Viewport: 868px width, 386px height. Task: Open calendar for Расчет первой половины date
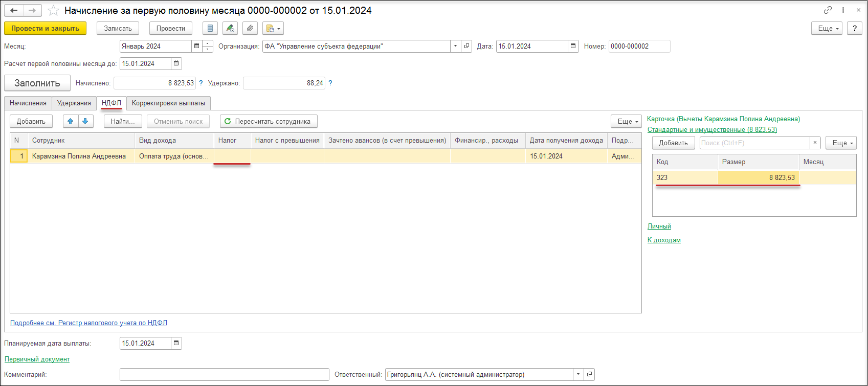pos(176,64)
